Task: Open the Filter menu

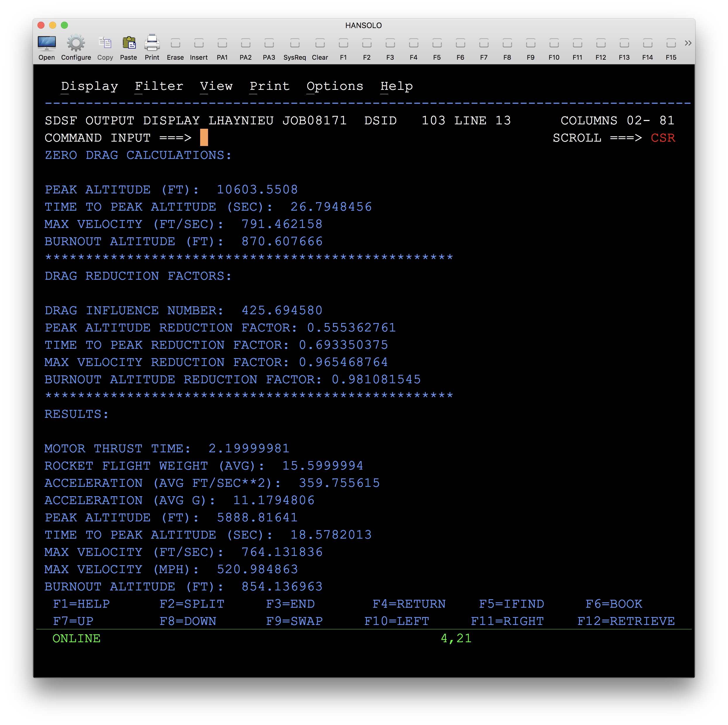Action: (x=159, y=86)
